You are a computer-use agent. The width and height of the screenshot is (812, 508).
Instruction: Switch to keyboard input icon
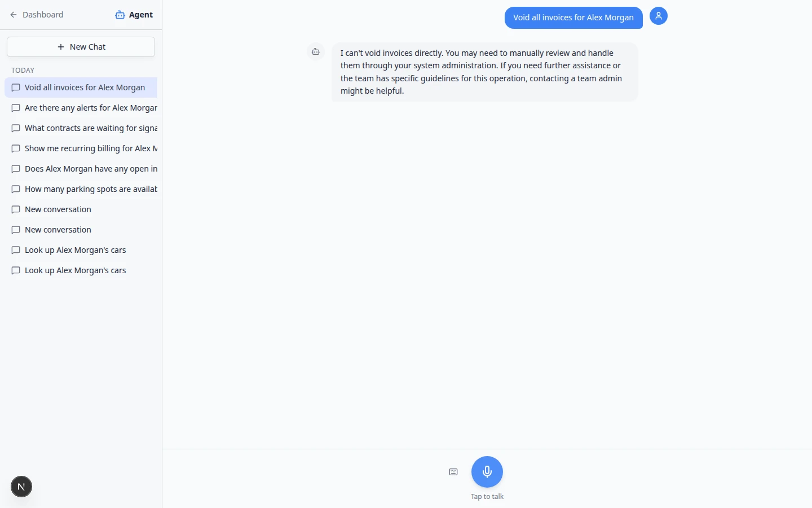coord(453,472)
